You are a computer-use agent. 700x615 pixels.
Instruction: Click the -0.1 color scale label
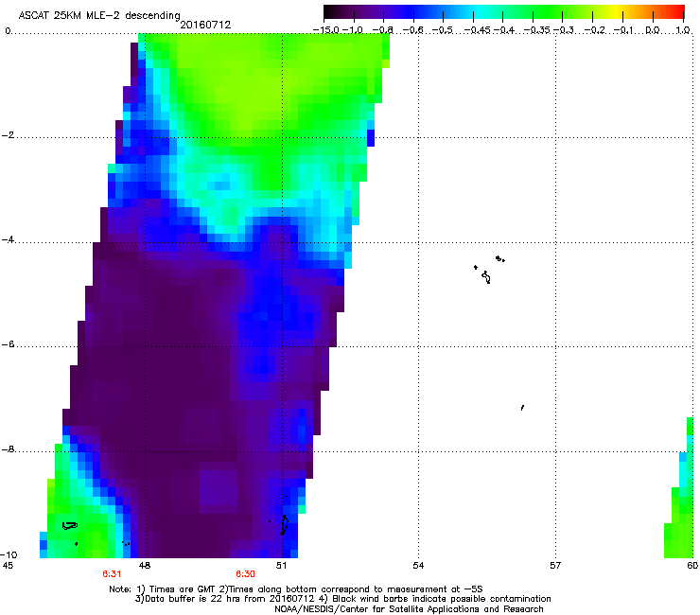623,30
